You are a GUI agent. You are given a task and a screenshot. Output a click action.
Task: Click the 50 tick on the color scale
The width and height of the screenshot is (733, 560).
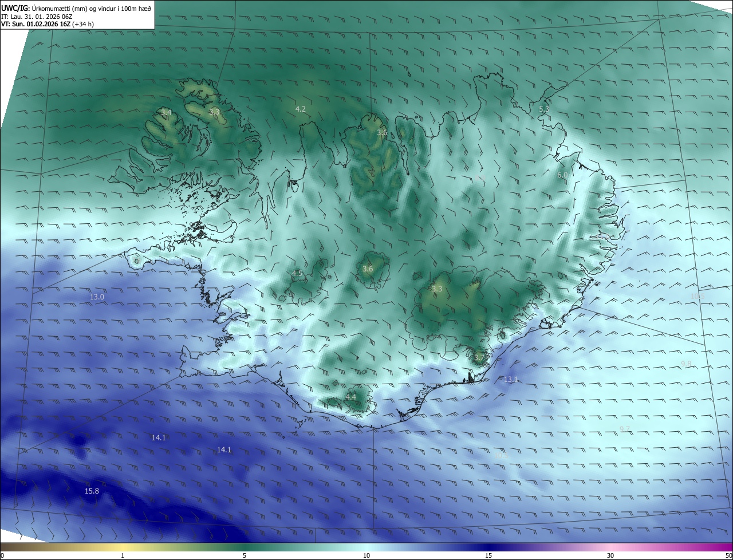click(728, 555)
